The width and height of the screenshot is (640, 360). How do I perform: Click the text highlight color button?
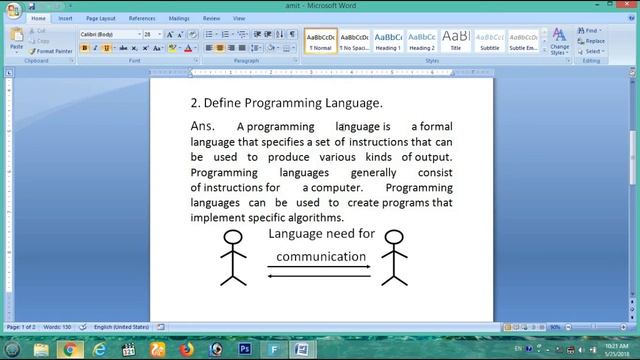pos(172,48)
